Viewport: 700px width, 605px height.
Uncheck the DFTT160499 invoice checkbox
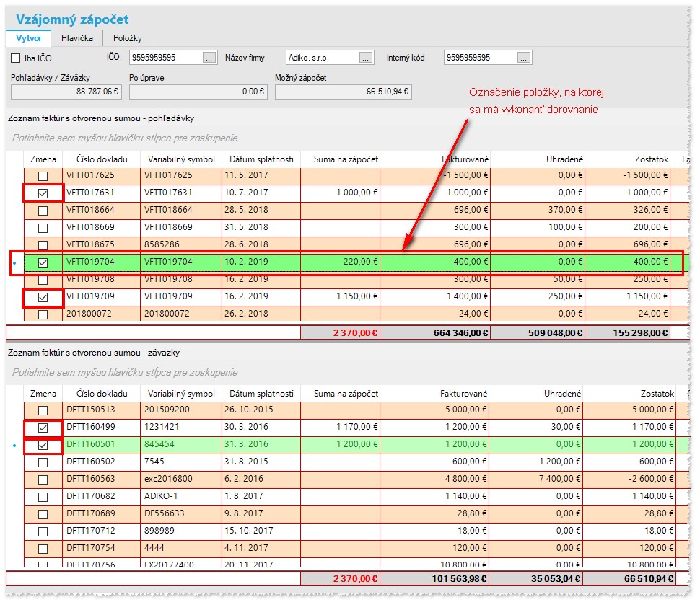click(43, 428)
